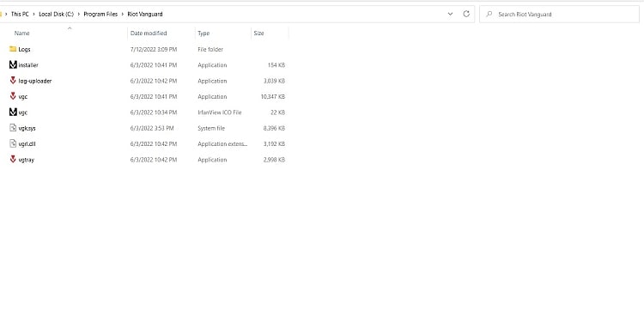
Task: Refresh the Riot Vanguard folder view
Action: click(466, 14)
